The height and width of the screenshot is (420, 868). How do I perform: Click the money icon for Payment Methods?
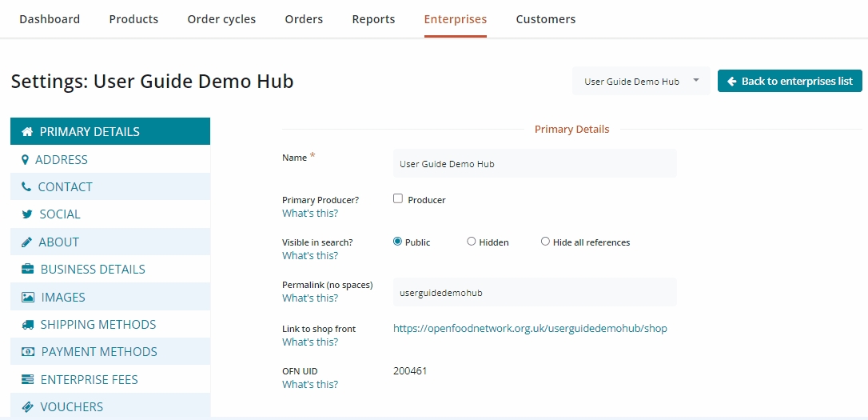(x=28, y=352)
